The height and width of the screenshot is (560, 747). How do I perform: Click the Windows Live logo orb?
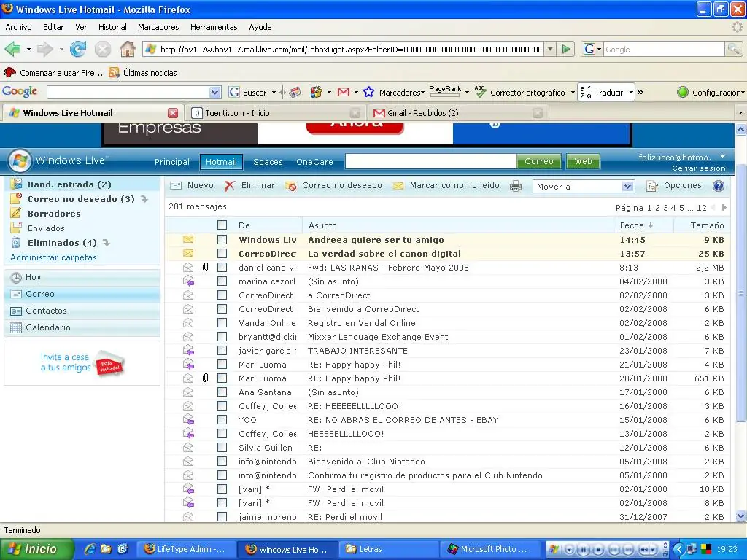tap(20, 161)
